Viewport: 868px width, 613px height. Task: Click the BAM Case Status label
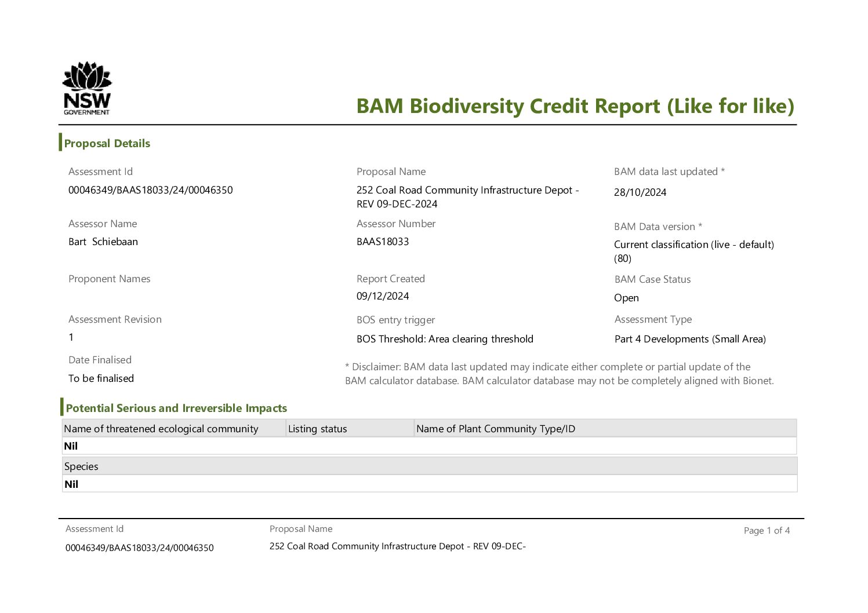tap(652, 279)
